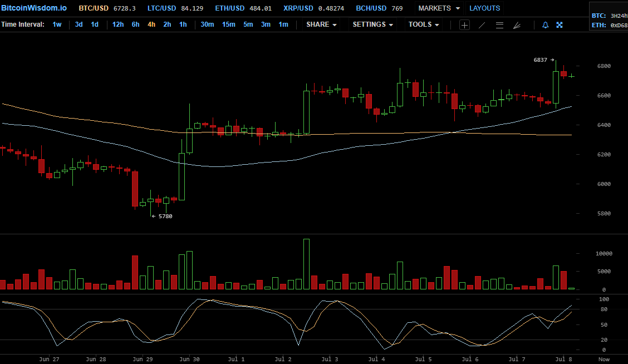Click the price alert bell icon
Viewport: 628px width, 364px height.
click(545, 24)
